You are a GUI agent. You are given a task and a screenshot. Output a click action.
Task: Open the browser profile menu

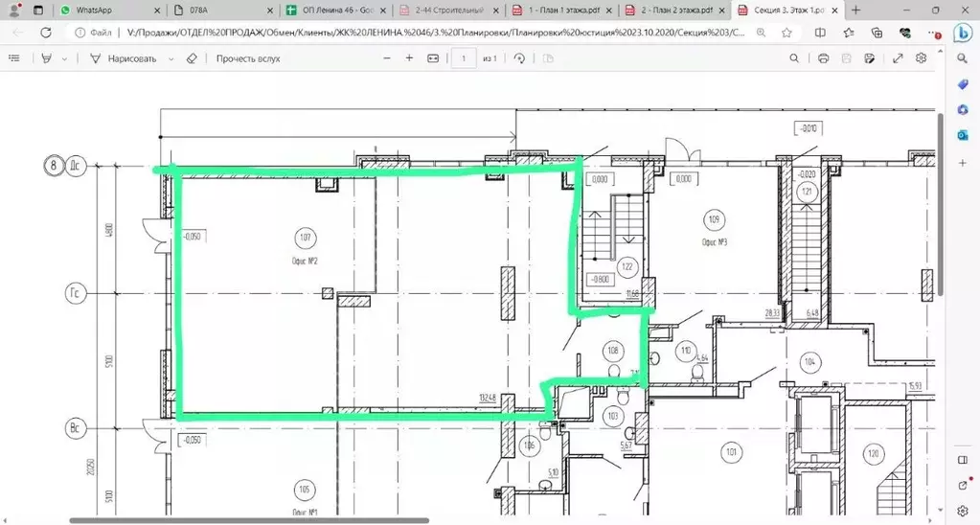click(x=13, y=11)
